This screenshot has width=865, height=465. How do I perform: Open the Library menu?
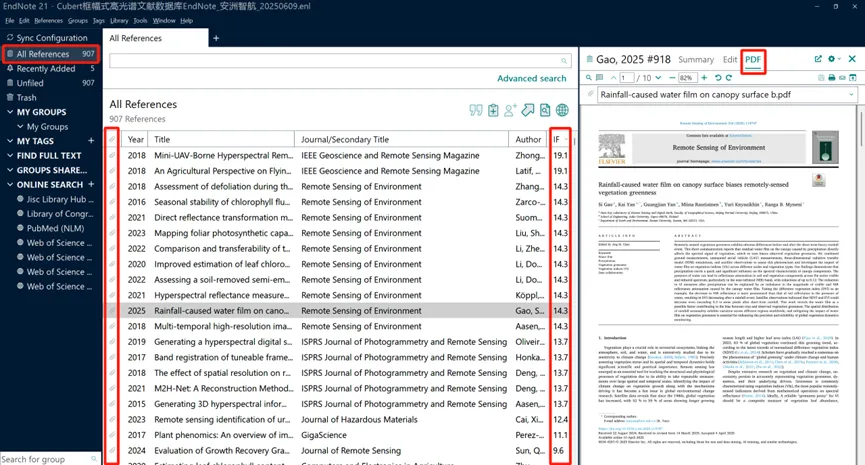[x=119, y=20]
